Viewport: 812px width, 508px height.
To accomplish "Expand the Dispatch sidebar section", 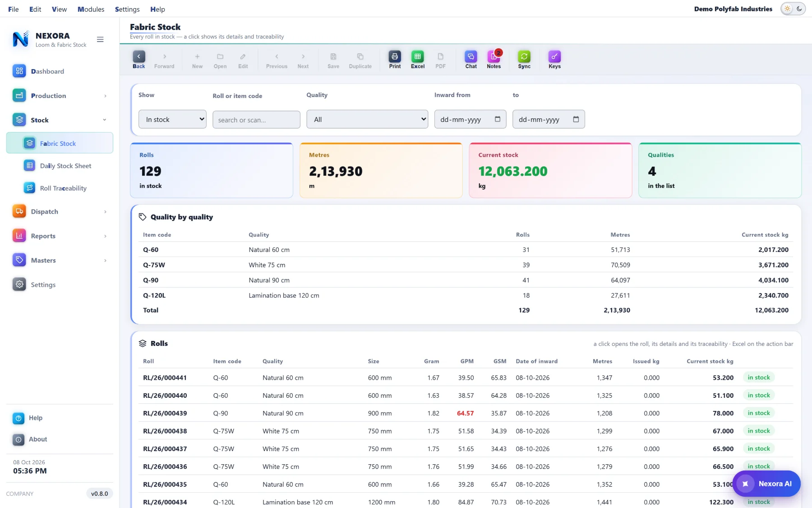I will pos(60,212).
